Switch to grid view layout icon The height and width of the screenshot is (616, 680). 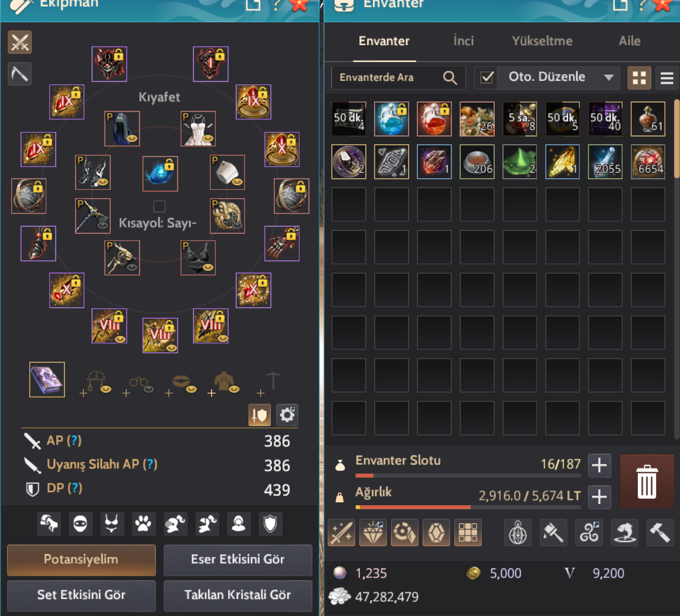point(639,78)
